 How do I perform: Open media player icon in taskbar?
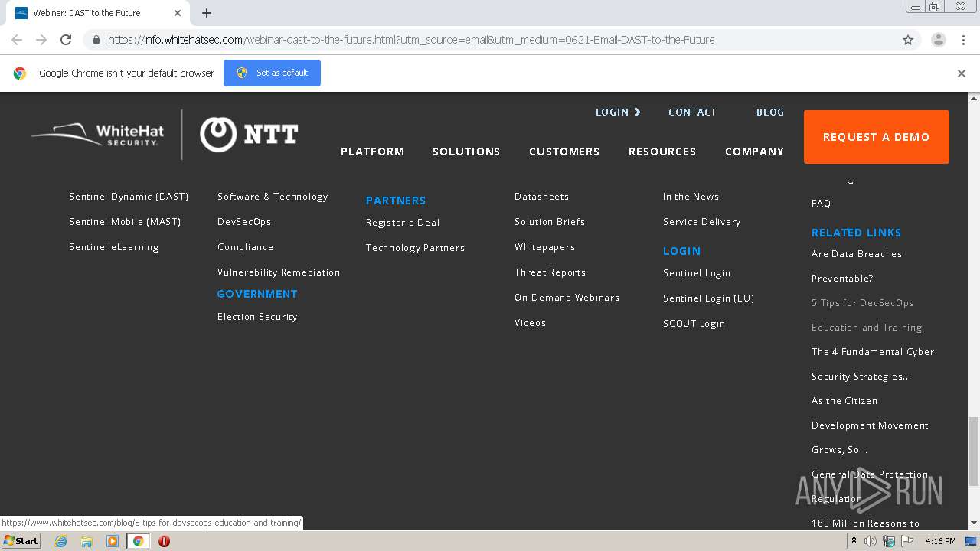(113, 541)
